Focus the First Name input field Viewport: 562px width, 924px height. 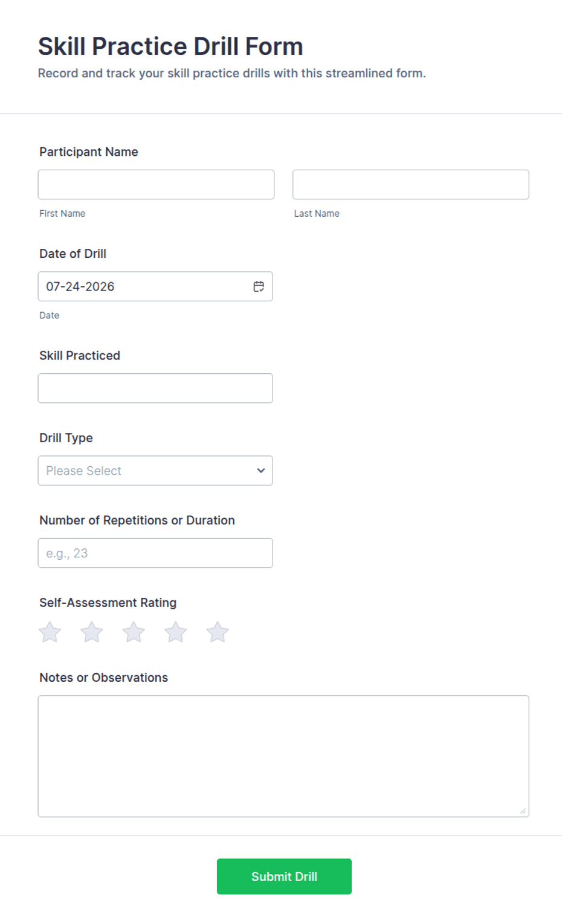(156, 184)
